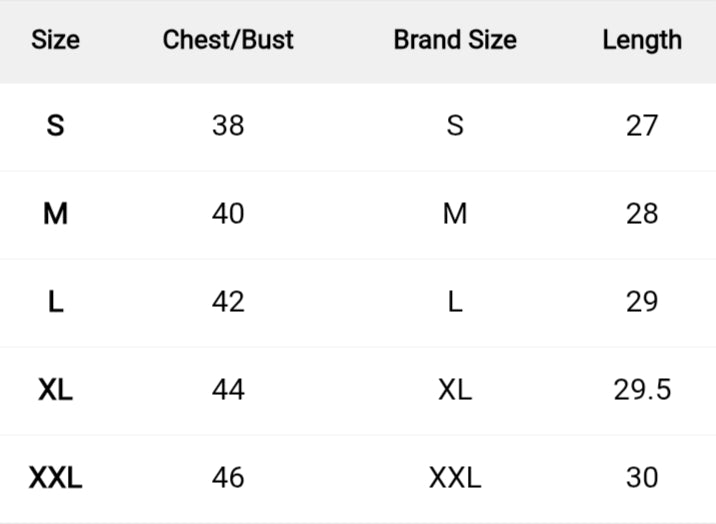The height and width of the screenshot is (524, 716).
Task: Click chest measurement 46
Action: 228,478
